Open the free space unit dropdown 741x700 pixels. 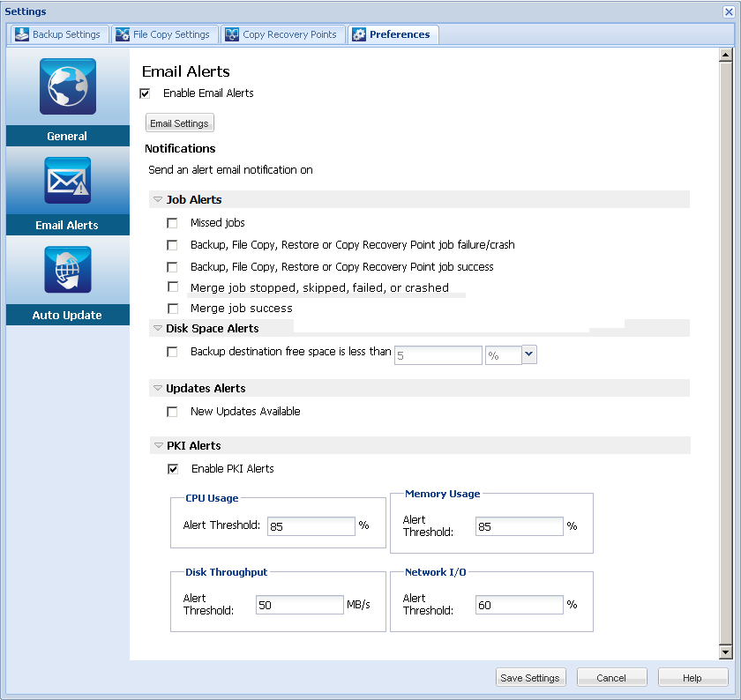pyautogui.click(x=529, y=354)
